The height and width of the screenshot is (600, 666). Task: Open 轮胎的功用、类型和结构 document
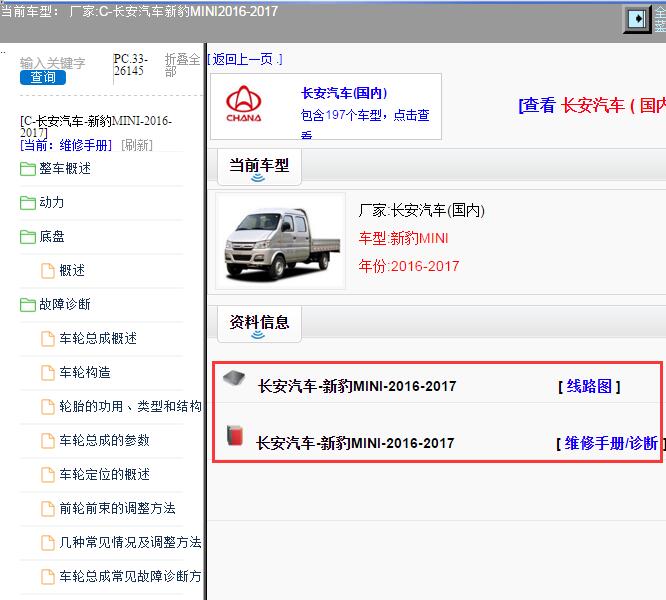tap(130, 406)
